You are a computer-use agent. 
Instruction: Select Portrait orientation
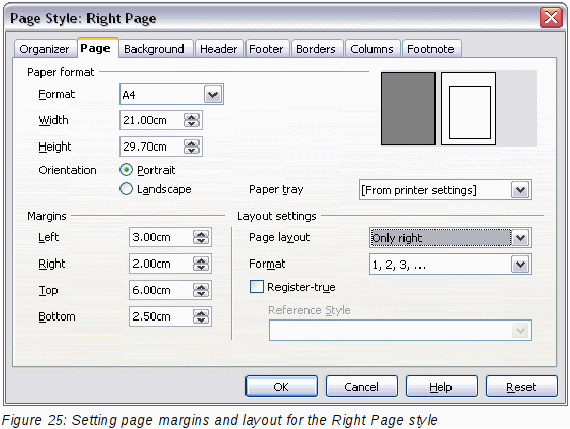pyautogui.click(x=126, y=170)
